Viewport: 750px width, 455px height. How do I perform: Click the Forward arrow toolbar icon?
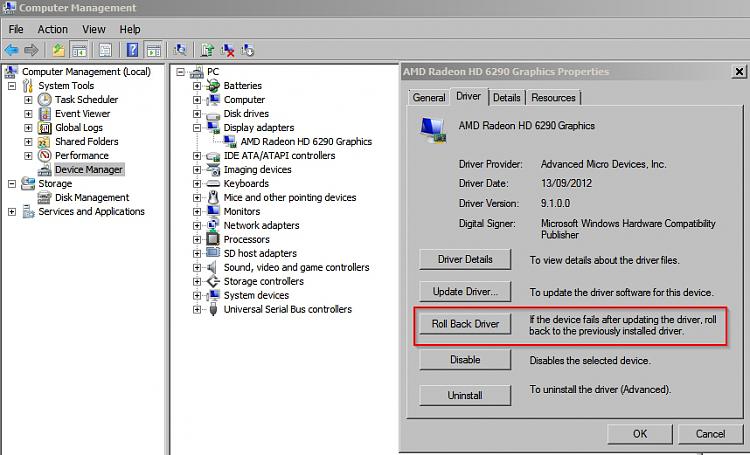click(31, 50)
